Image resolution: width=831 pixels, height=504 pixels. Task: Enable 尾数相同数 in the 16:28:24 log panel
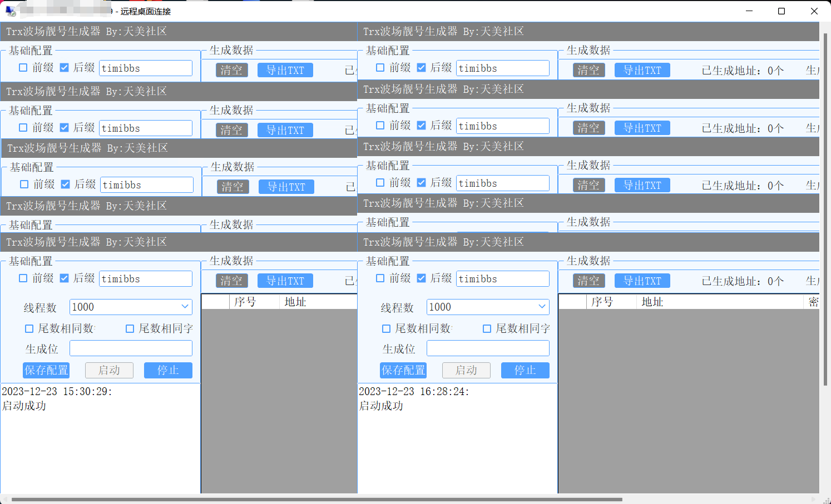point(386,329)
